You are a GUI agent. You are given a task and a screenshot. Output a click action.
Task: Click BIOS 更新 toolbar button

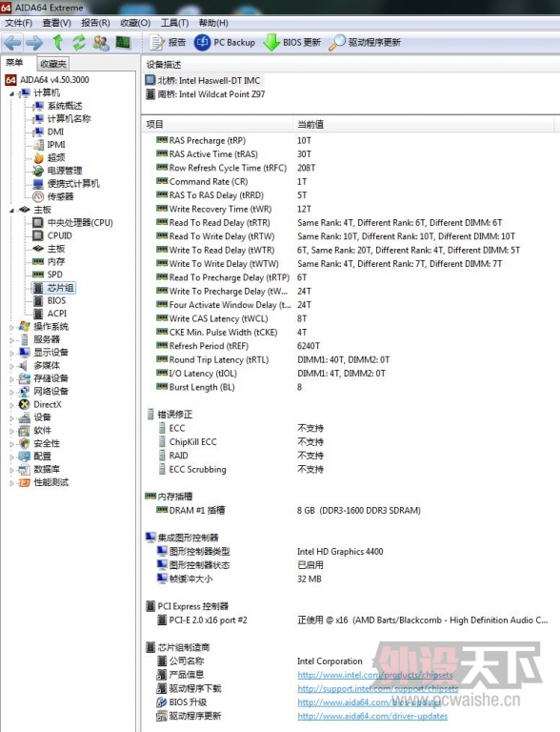pos(291,43)
